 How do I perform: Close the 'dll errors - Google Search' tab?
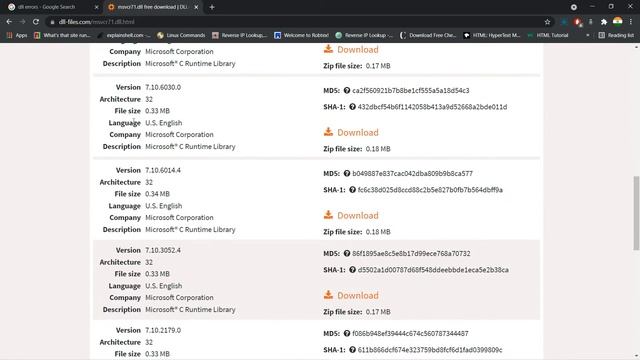coord(96,7)
